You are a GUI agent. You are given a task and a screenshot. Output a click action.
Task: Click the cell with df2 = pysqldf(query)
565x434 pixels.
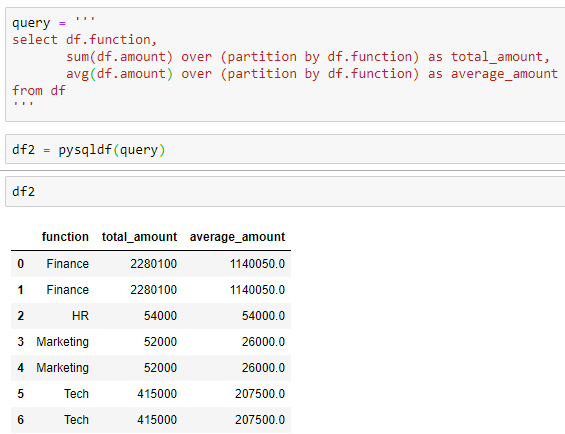285,149
